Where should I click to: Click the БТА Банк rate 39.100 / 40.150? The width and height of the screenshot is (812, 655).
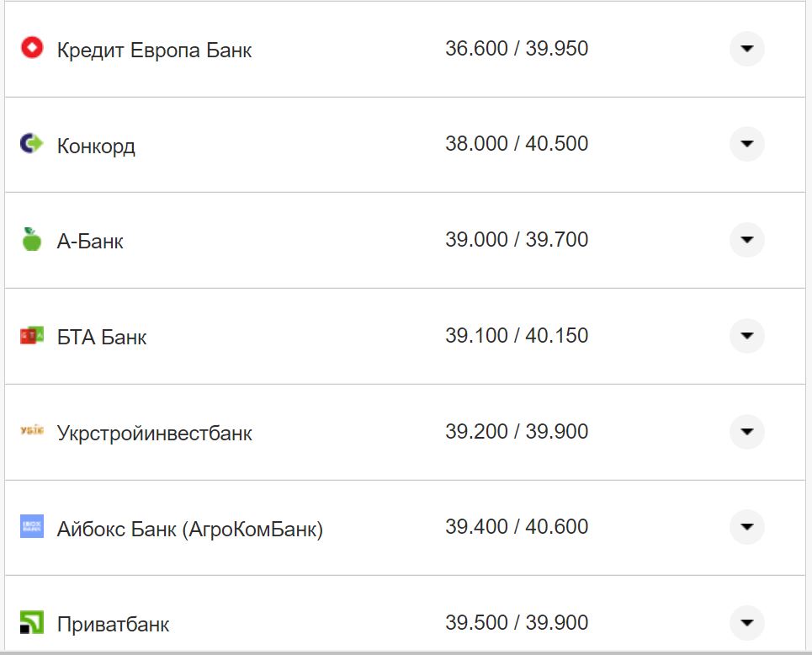517,336
